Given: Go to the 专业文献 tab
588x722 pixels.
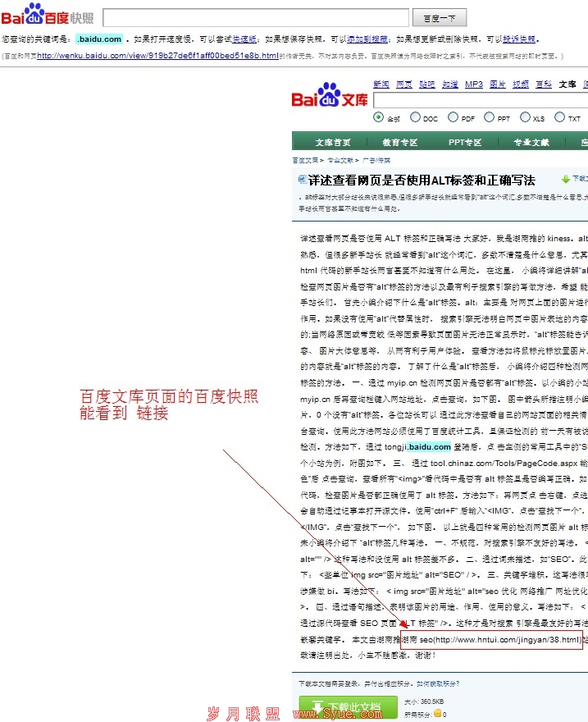Looking at the screenshot, I should tap(531, 142).
